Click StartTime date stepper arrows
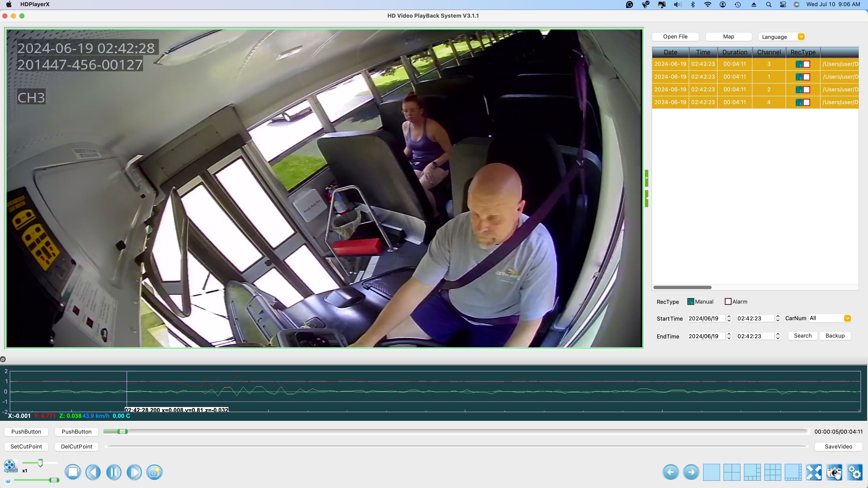The image size is (868, 488). click(x=729, y=318)
